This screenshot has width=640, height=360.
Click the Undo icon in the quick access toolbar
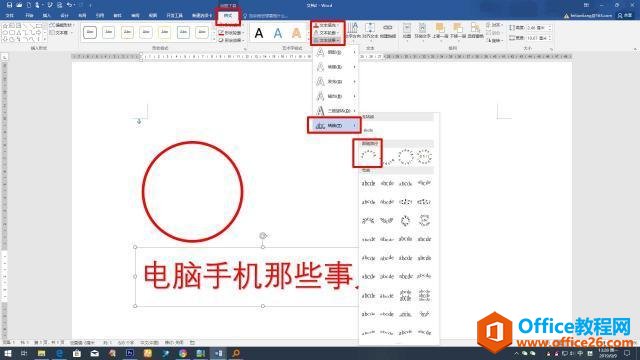click(x=69, y=5)
